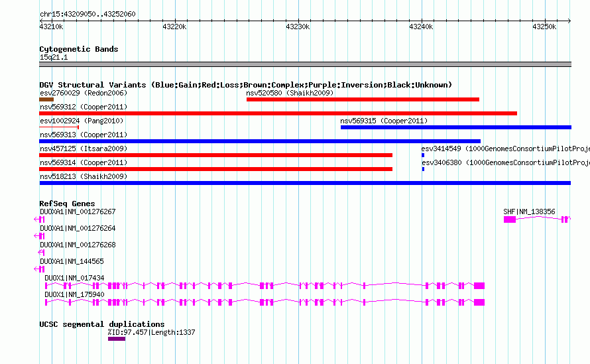Image resolution: width=590 pixels, height=364 pixels.
Task: Click the nsv569312 red loss variant bar
Action: pyautogui.click(x=278, y=113)
